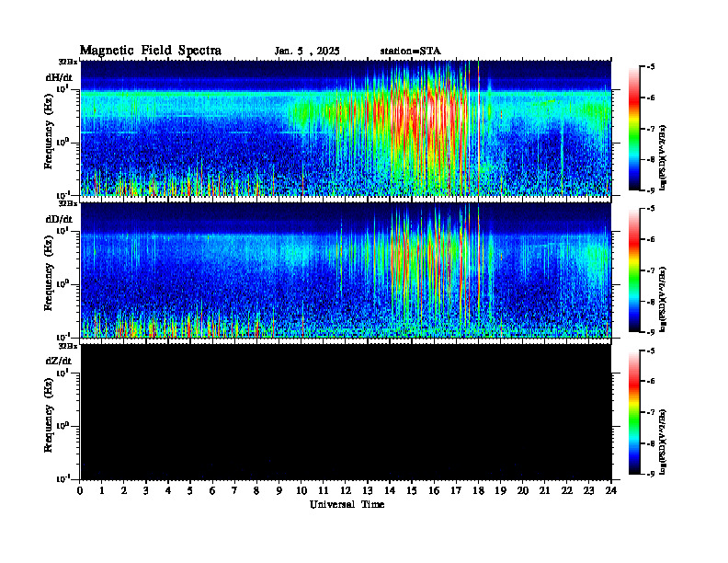Image resolution: width=728 pixels, height=563 pixels.
Task: Click the -5 tick on dH/dt color scale
Action: 651,67
